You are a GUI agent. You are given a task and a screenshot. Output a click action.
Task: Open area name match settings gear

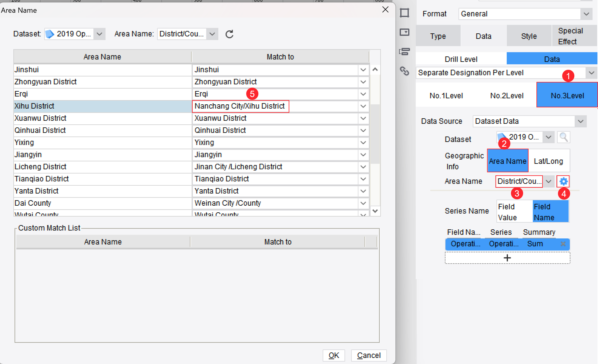point(563,181)
